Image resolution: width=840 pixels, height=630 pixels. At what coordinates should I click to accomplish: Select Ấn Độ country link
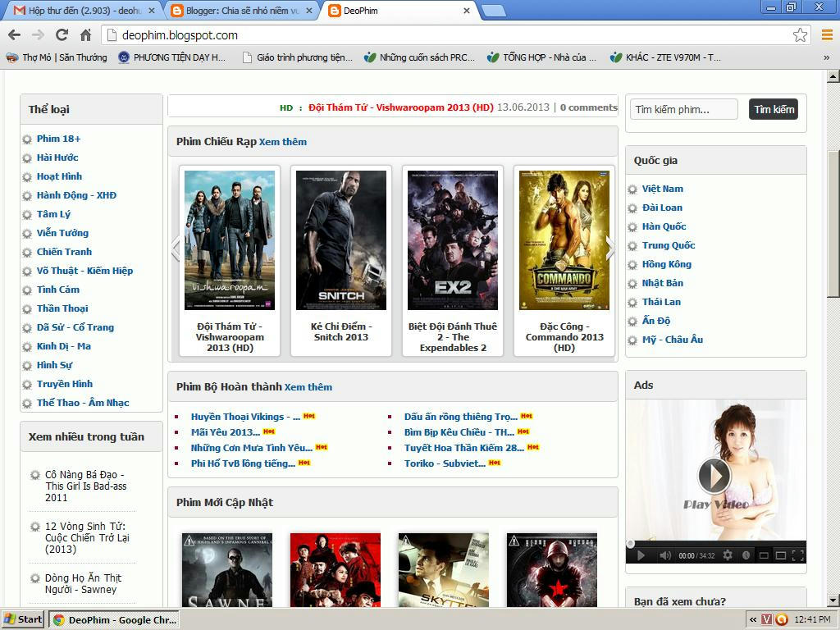[x=656, y=321]
